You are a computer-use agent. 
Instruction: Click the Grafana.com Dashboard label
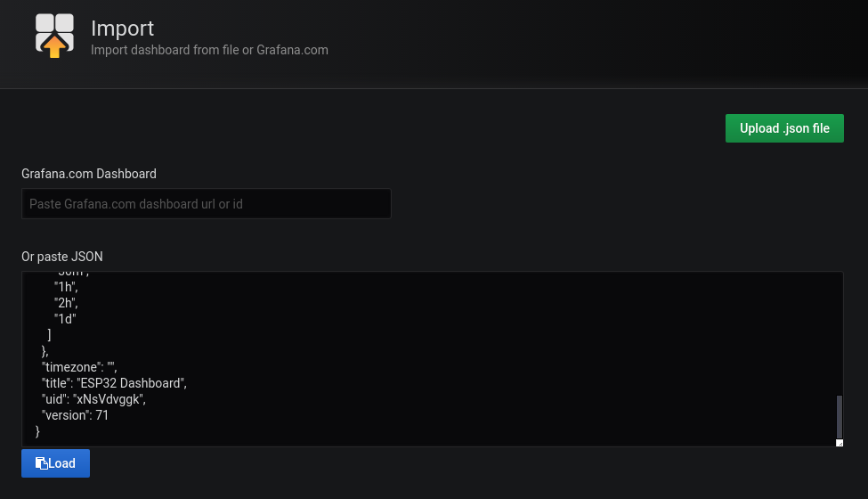tap(89, 174)
